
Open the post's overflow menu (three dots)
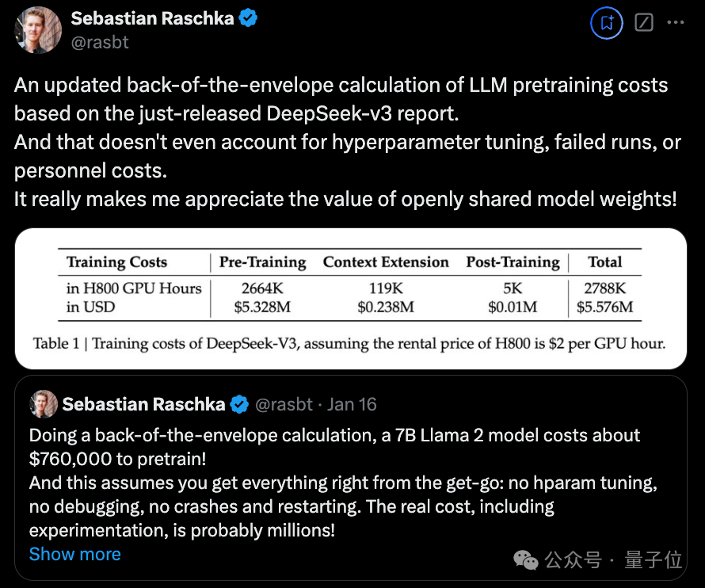pyautogui.click(x=676, y=23)
